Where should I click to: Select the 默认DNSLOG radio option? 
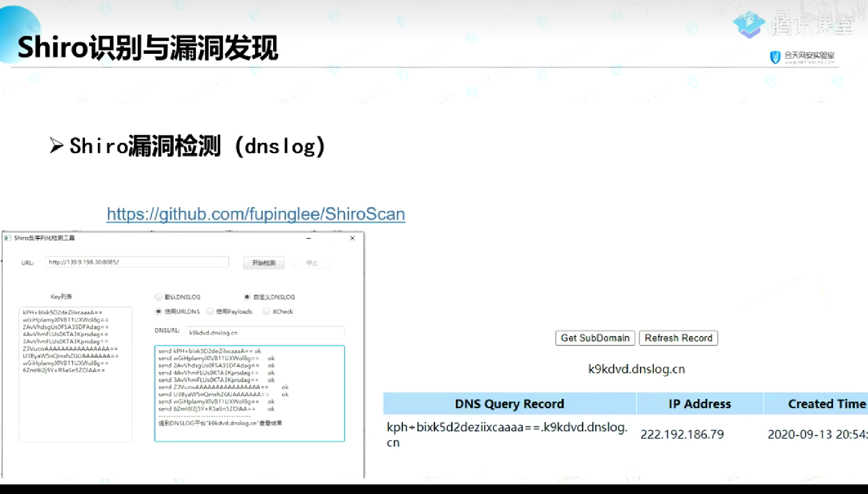pyautogui.click(x=159, y=297)
